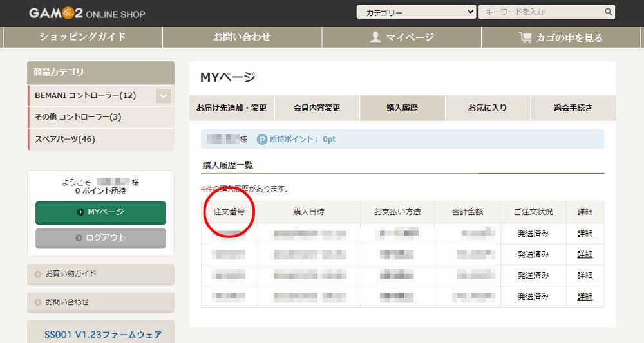Click the GAMO2 Online Shop logo
644x343 pixels.
[87, 14]
